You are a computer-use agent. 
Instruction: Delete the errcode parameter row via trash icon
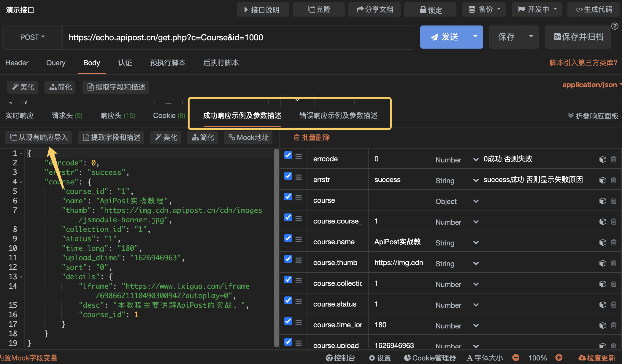coord(614,159)
